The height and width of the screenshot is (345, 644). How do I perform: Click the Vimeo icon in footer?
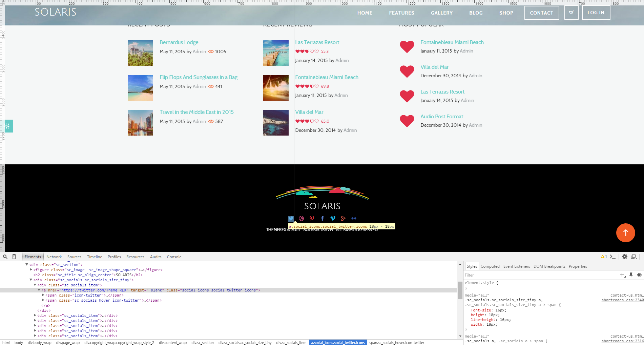(x=333, y=219)
